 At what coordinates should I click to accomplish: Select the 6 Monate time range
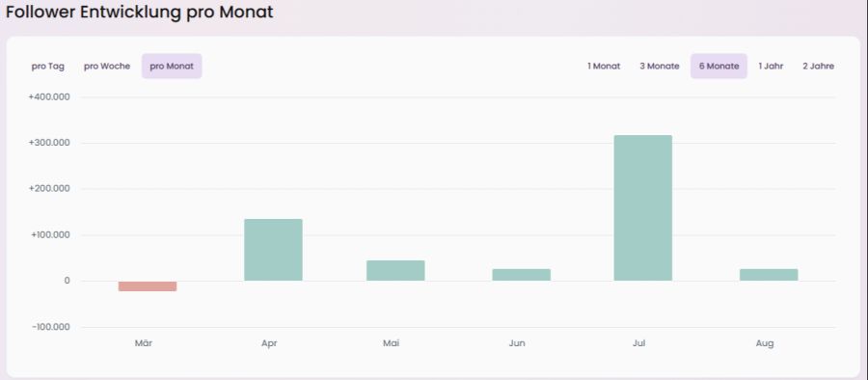click(x=719, y=67)
